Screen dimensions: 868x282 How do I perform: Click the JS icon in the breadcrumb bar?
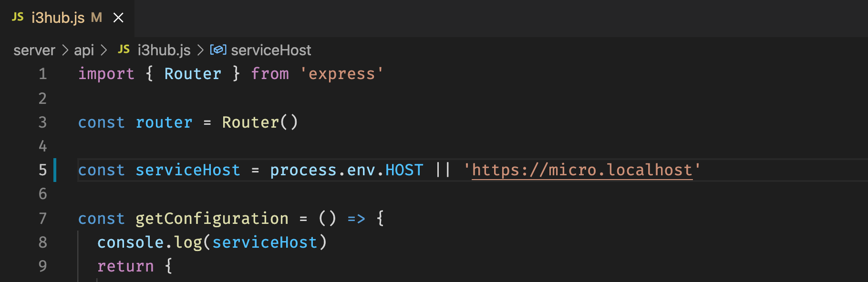pyautogui.click(x=124, y=49)
